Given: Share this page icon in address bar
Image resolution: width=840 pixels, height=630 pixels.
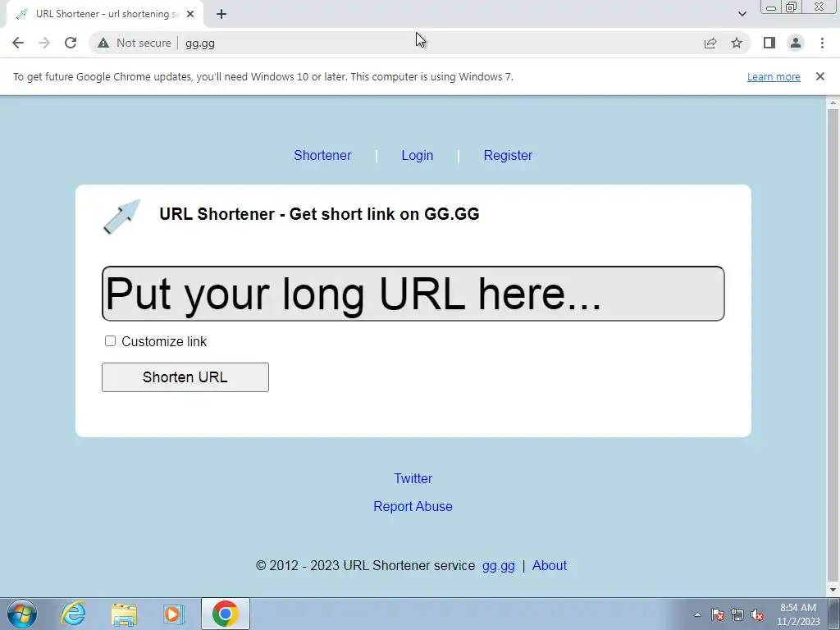Looking at the screenshot, I should coord(710,43).
